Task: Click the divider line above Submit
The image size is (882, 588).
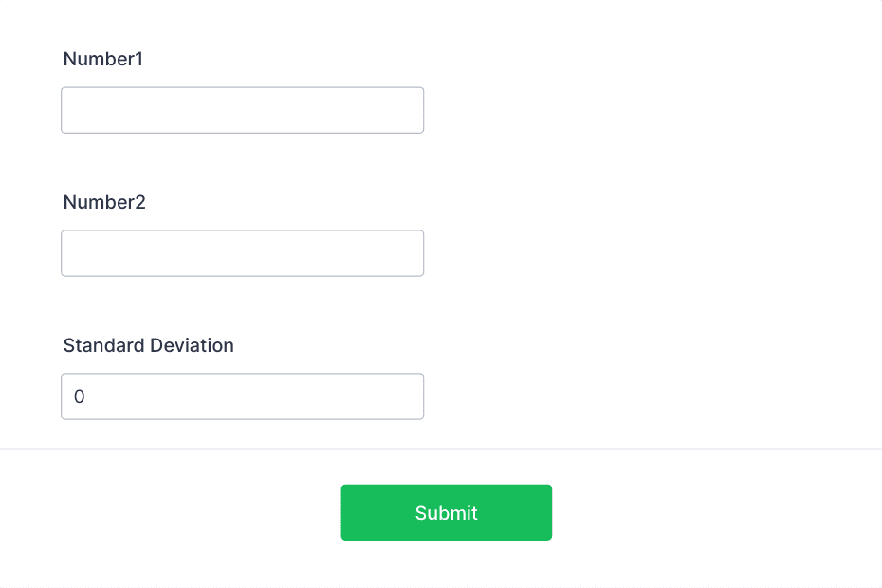Action: click(441, 448)
